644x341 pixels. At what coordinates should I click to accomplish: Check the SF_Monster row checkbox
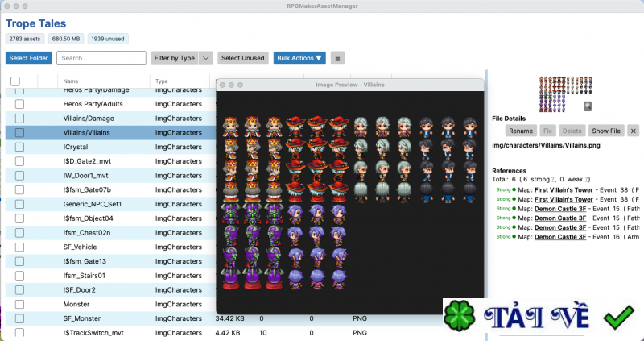tap(19, 318)
